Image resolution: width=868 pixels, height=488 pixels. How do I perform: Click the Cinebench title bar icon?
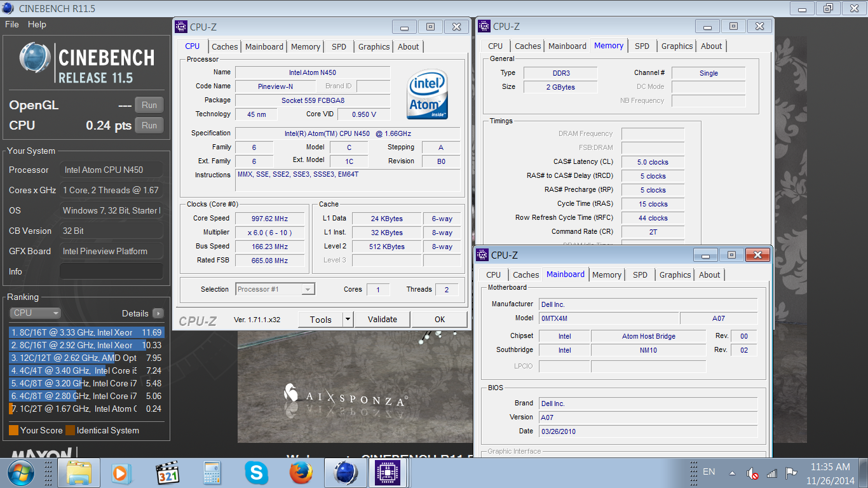(8, 8)
